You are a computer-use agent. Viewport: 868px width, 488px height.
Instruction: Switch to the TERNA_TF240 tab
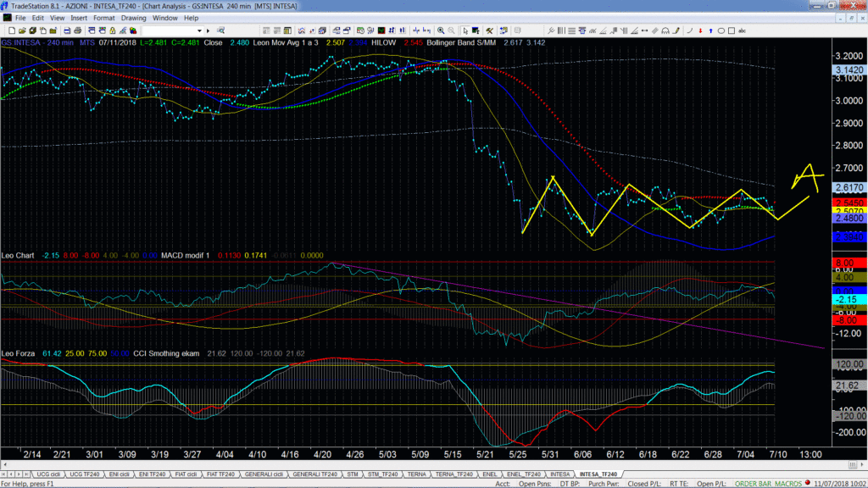pyautogui.click(x=454, y=474)
